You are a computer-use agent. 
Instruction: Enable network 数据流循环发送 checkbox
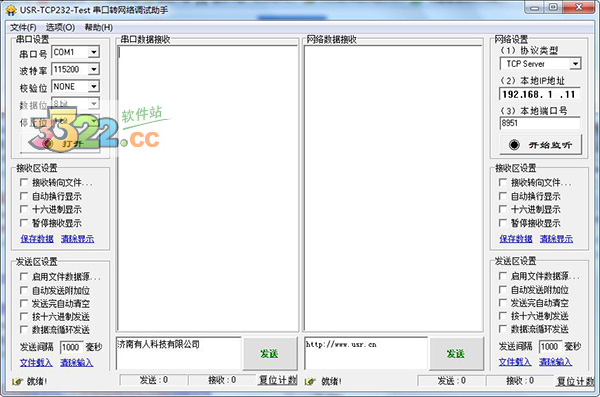click(503, 329)
